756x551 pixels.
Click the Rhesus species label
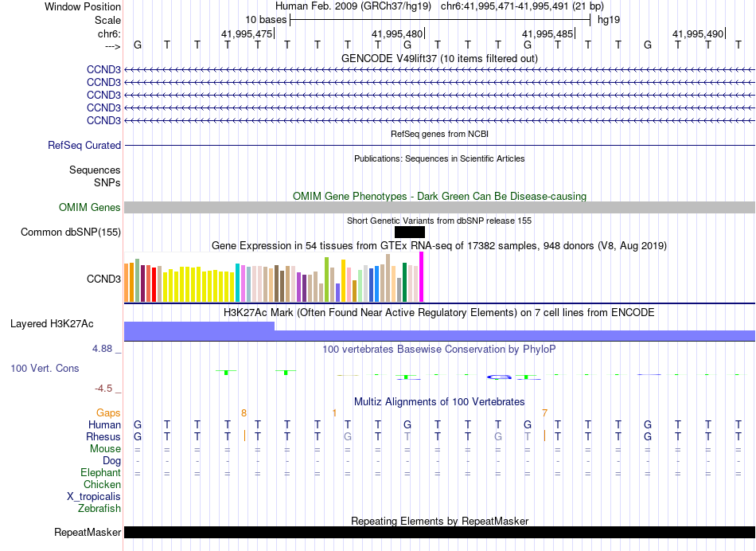coord(103,436)
